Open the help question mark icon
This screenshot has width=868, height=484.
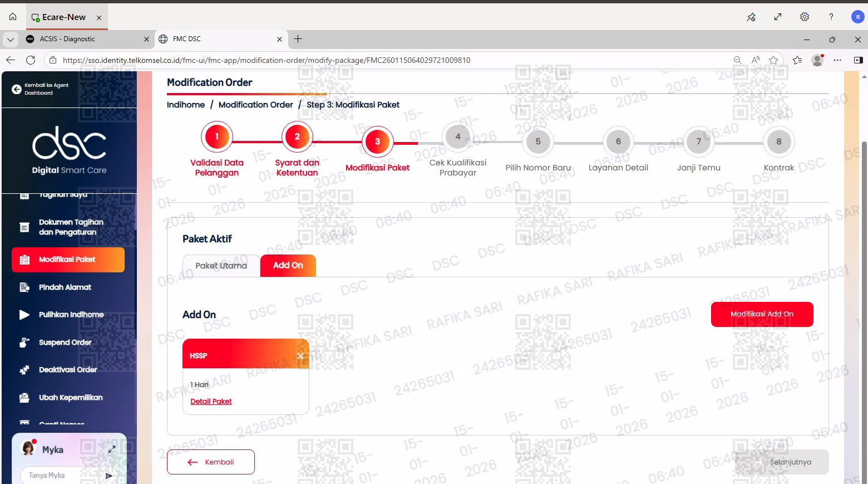pyautogui.click(x=831, y=17)
